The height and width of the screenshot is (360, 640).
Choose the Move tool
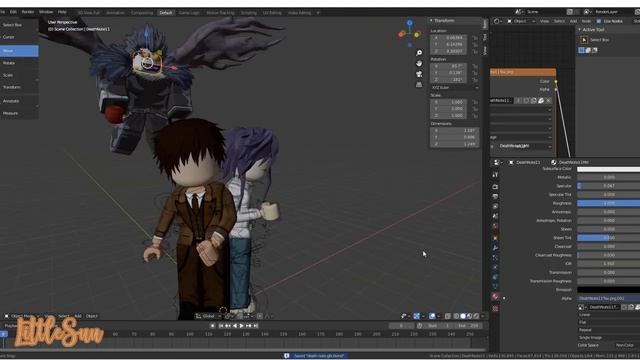(19, 51)
